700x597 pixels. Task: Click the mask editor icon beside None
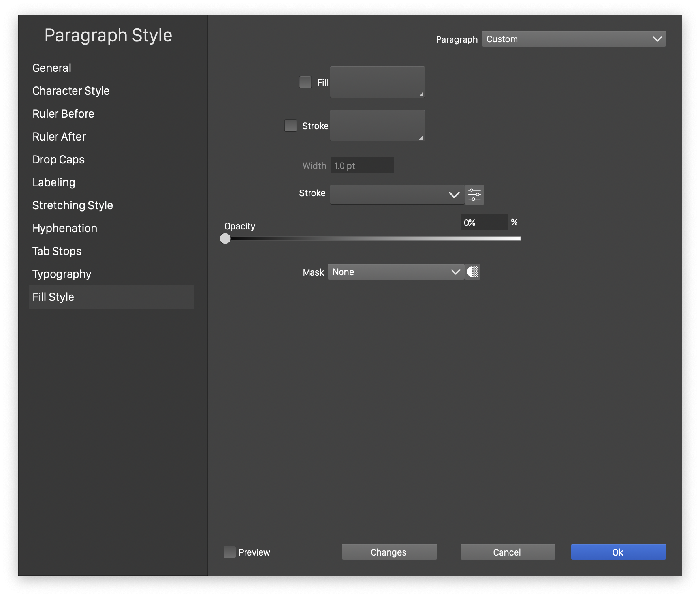472,272
